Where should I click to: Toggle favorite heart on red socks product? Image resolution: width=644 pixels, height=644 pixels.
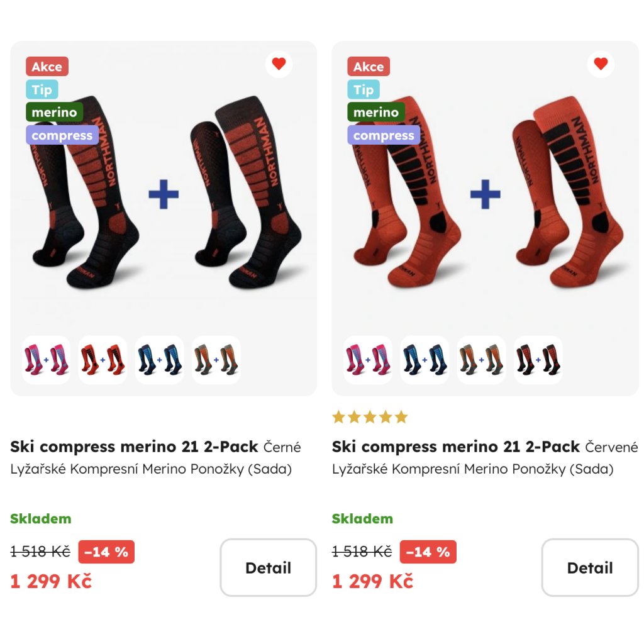[x=601, y=64]
